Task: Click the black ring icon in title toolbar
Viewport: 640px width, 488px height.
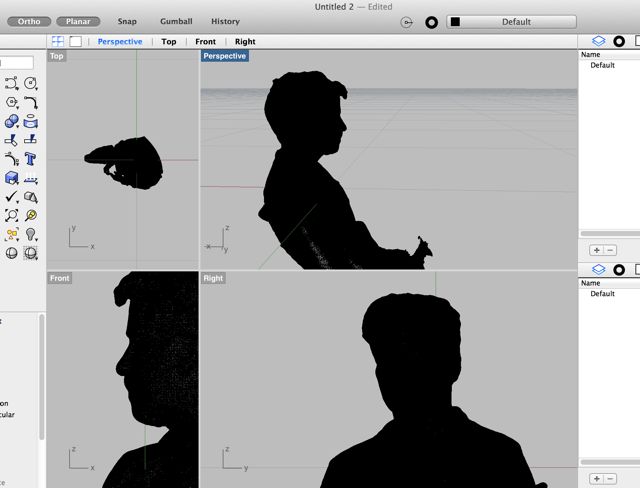Action: [x=431, y=22]
